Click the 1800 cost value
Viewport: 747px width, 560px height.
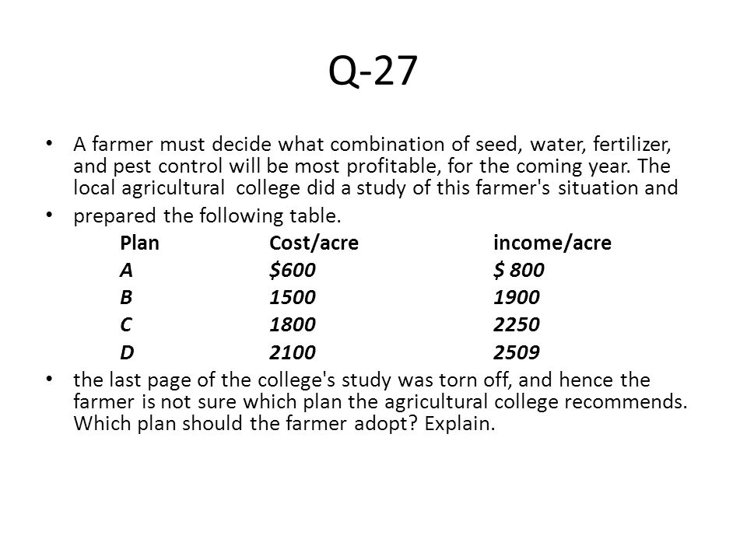pos(293,325)
